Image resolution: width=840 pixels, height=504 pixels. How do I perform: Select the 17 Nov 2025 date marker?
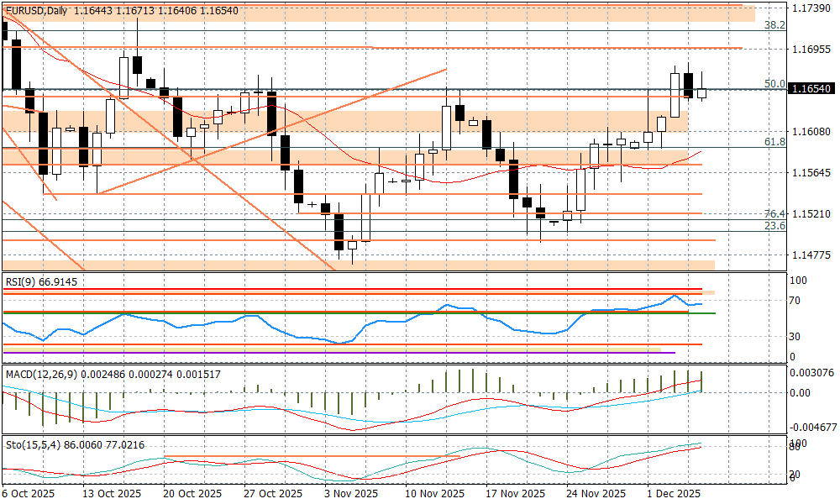click(517, 494)
